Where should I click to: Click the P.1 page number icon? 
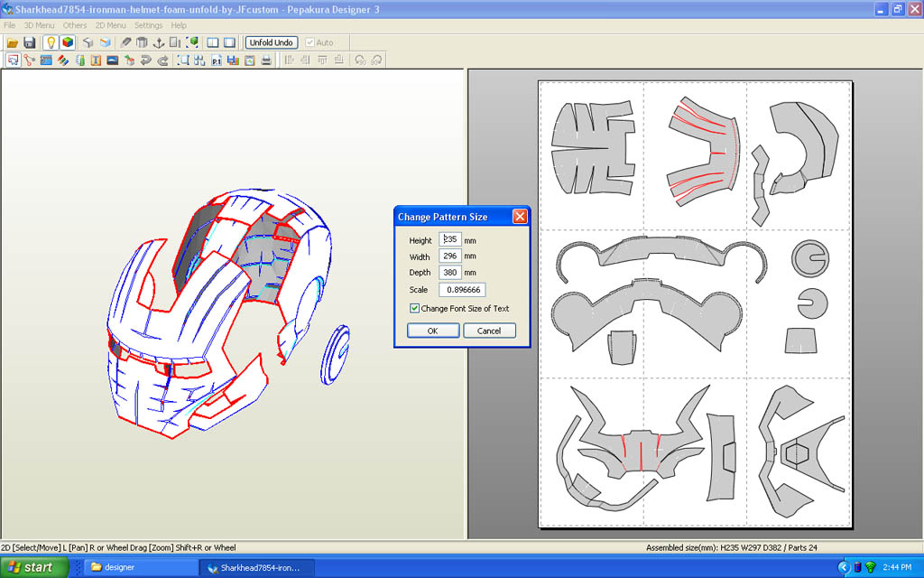coord(217,61)
